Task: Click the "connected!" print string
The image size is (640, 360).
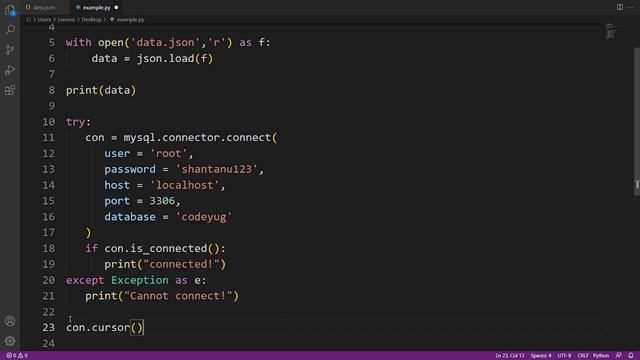Action: (181, 264)
